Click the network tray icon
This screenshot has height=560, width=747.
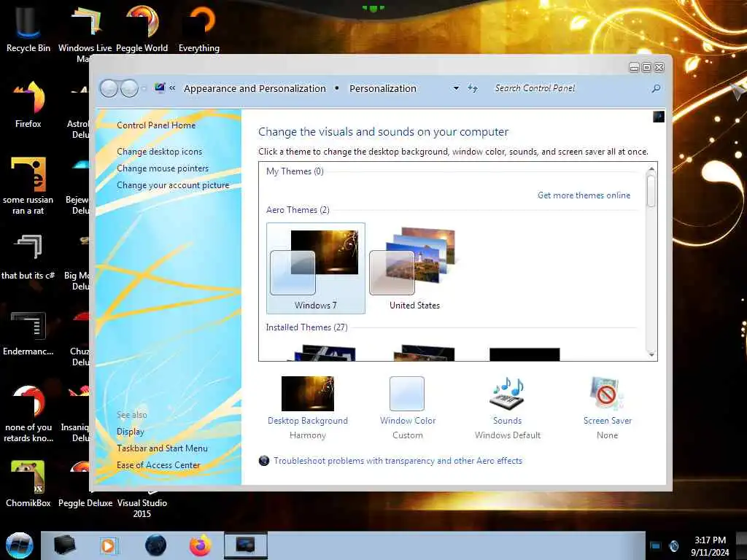coord(656,545)
